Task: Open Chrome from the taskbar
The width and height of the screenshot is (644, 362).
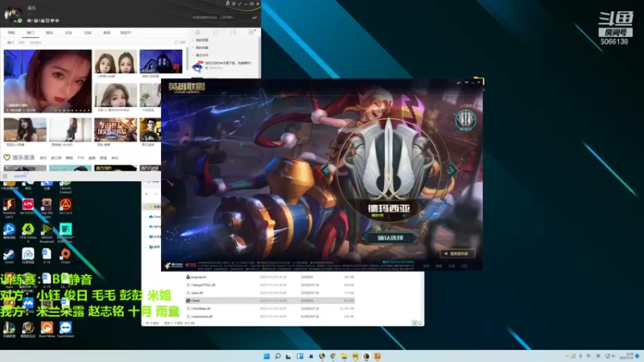Action: (x=333, y=356)
